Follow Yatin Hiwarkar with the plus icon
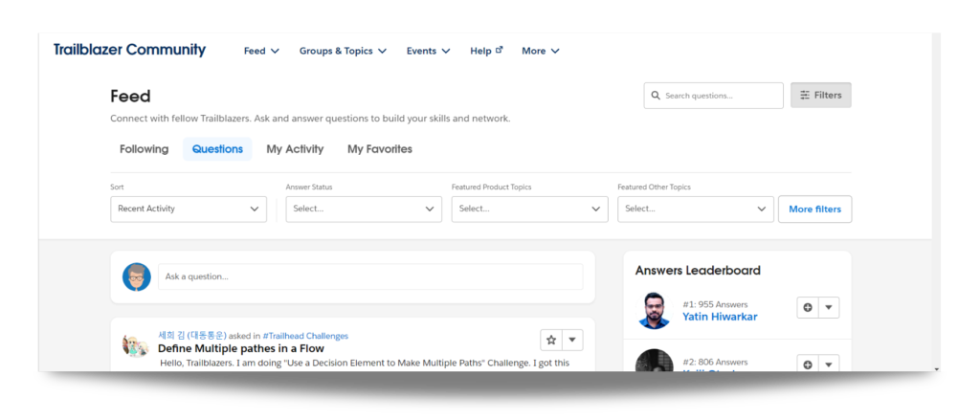 click(x=808, y=308)
